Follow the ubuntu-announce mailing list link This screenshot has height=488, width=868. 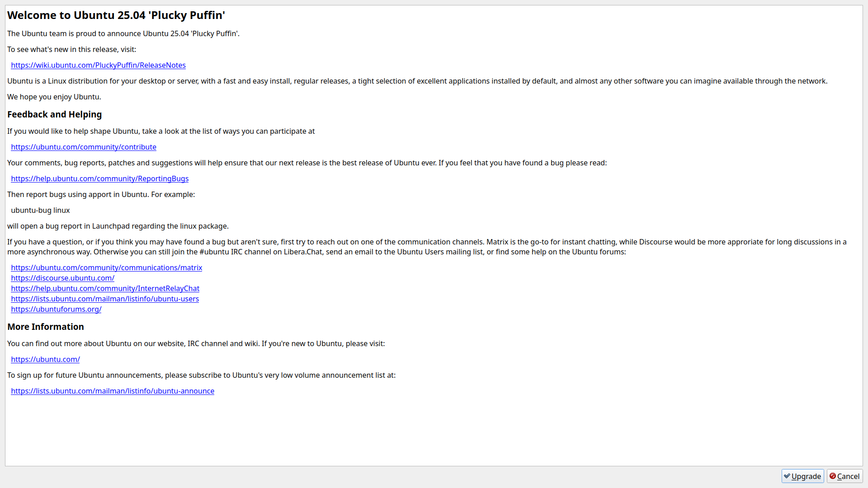pyautogui.click(x=113, y=391)
